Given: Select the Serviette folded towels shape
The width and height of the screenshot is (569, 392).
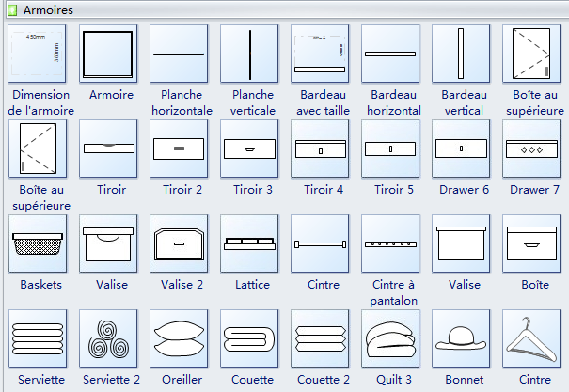Looking at the screenshot, I should coord(38,338).
